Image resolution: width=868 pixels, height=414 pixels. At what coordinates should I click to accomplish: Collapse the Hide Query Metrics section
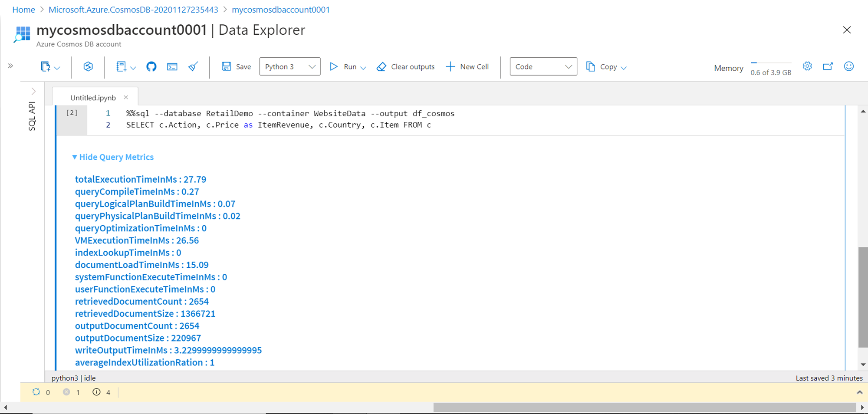(113, 157)
